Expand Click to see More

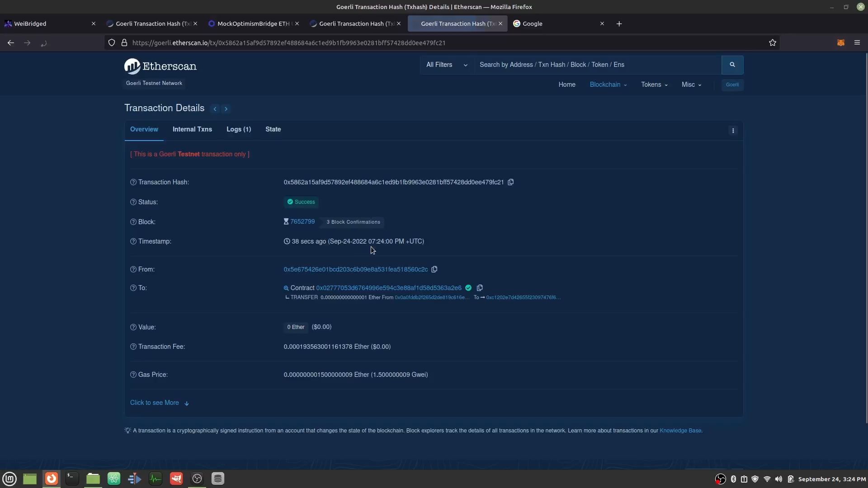(160, 403)
